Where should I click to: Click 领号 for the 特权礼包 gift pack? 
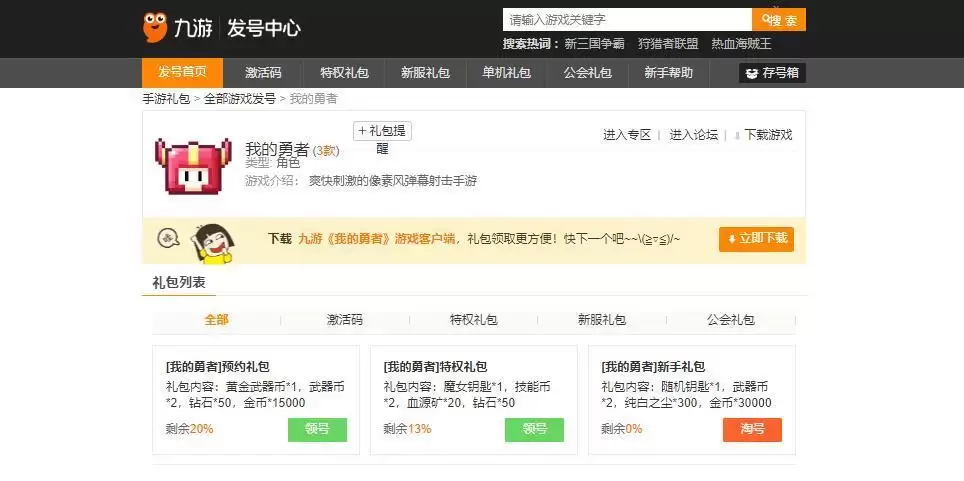click(534, 430)
